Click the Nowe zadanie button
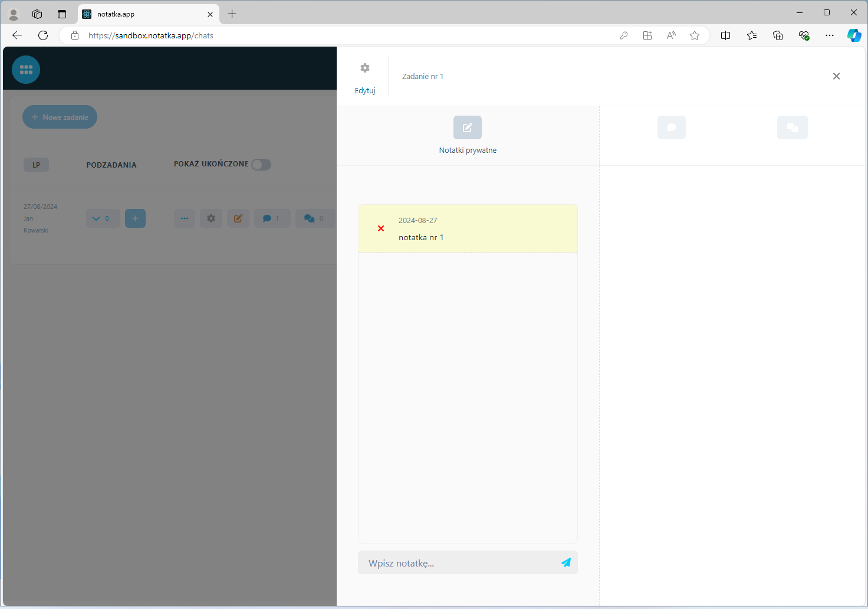868x609 pixels. 60,117
